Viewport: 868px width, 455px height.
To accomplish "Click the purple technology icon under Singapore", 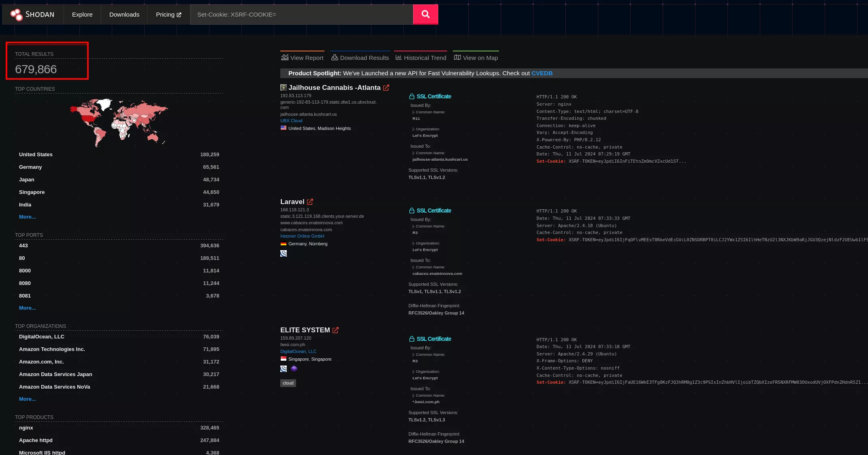I will point(294,368).
